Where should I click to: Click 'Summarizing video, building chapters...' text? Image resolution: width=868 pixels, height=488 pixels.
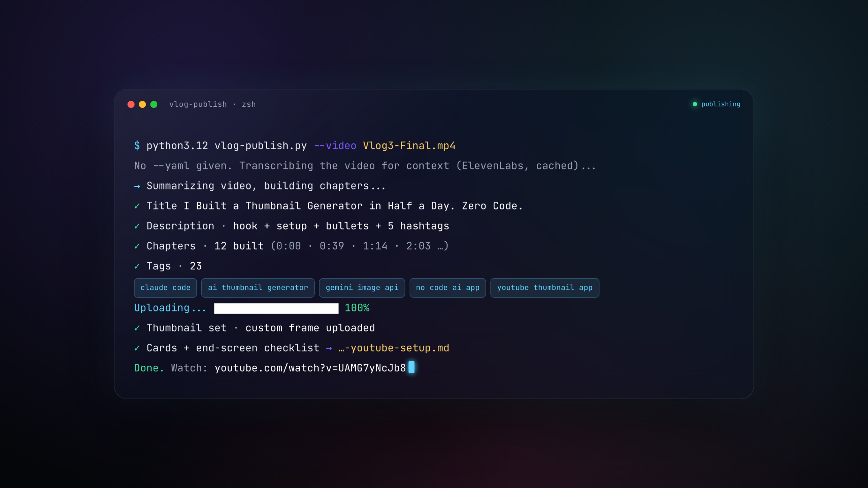(266, 186)
